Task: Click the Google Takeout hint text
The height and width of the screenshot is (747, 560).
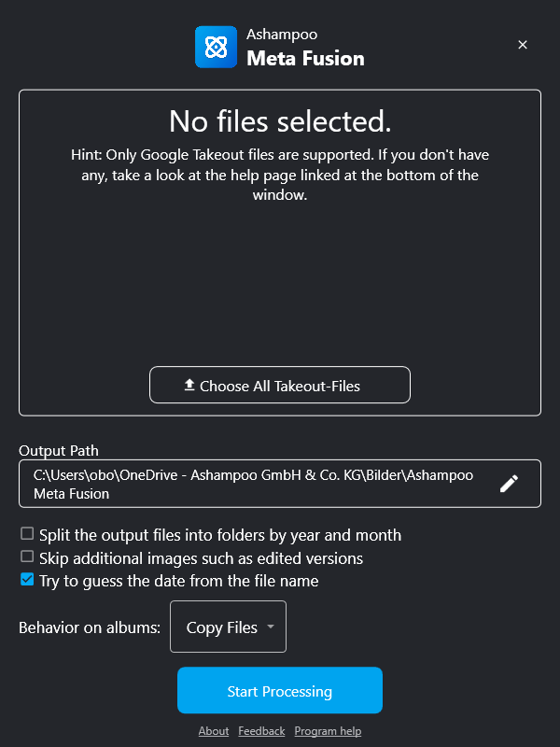Action: (280, 175)
